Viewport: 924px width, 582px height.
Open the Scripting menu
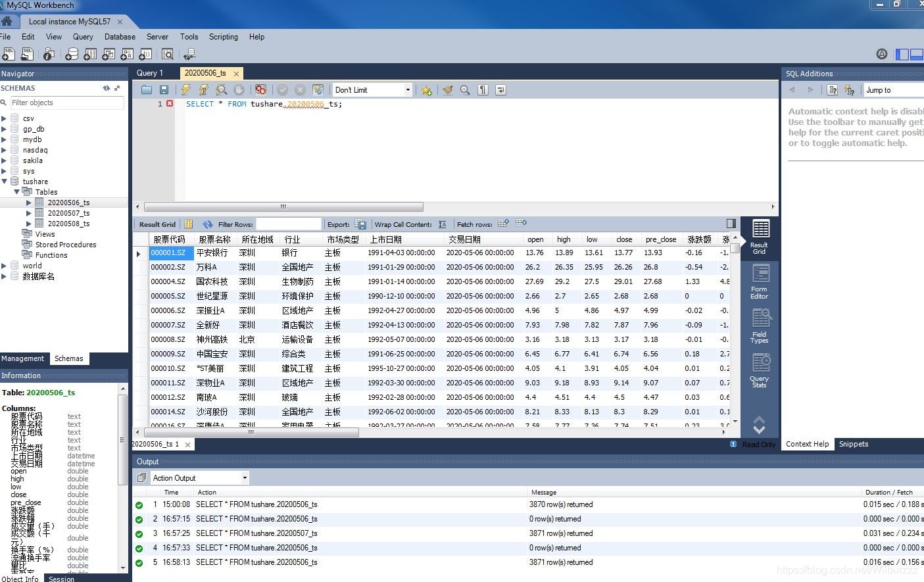(x=224, y=37)
